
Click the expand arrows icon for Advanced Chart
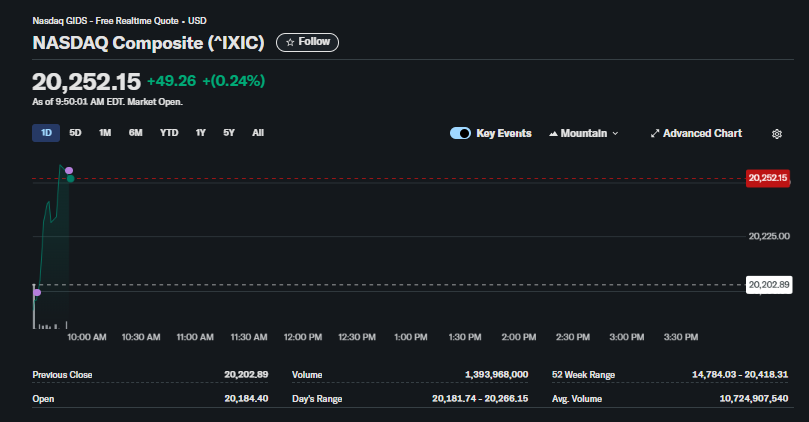(655, 134)
